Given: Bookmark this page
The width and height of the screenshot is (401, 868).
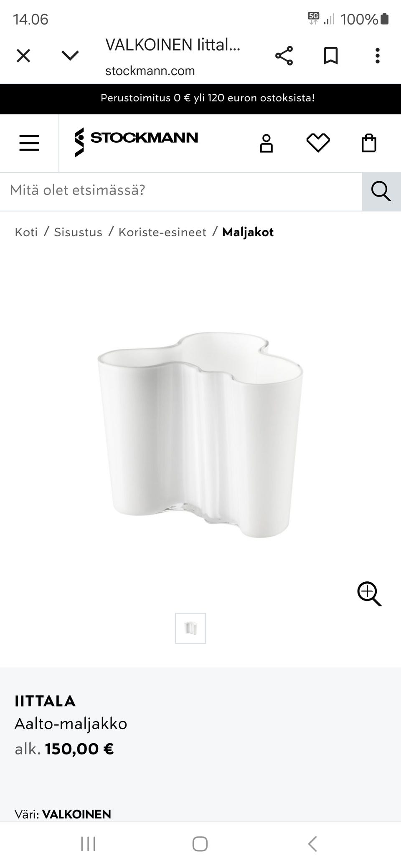Looking at the screenshot, I should point(331,56).
